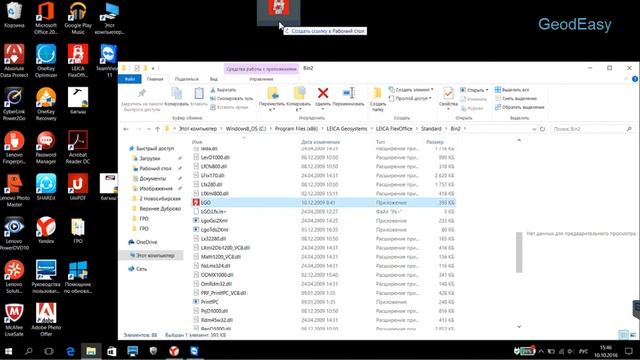Viewport: 640px width, 360px height.
Task: Select OneDrive in navigation pane
Action: (147, 242)
